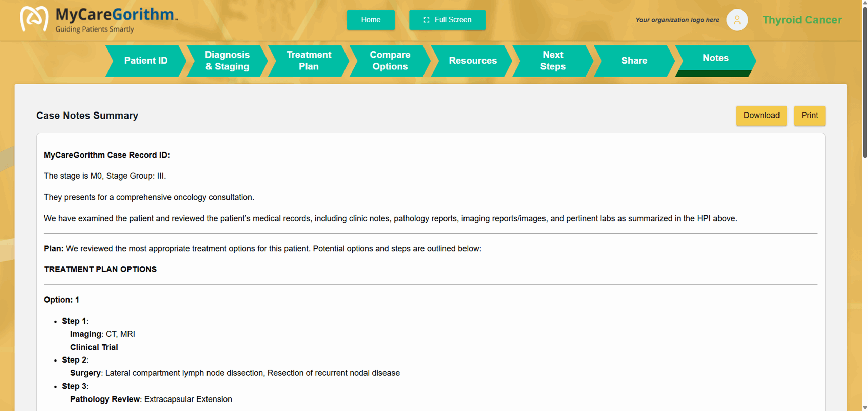Viewport: 868px width, 411px height.
Task: Click the Thyroid Cancer title link
Action: click(802, 20)
